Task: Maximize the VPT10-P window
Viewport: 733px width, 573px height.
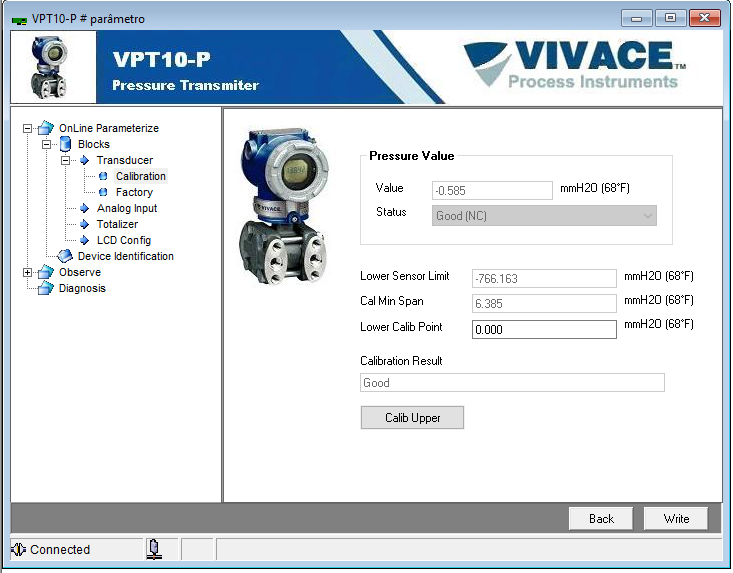Action: 670,18
